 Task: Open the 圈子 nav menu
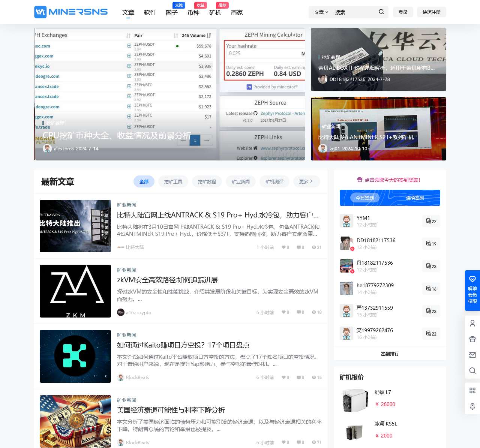[x=172, y=12]
